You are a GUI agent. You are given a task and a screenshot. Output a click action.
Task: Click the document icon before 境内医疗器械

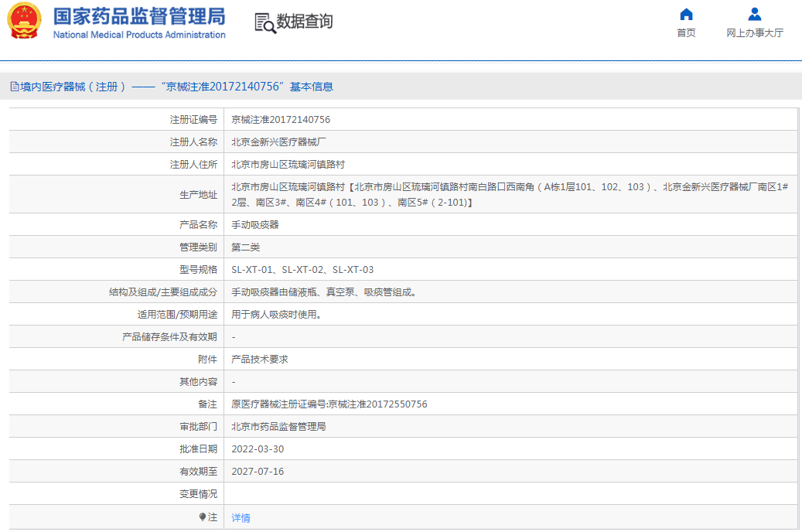pyautogui.click(x=14, y=87)
